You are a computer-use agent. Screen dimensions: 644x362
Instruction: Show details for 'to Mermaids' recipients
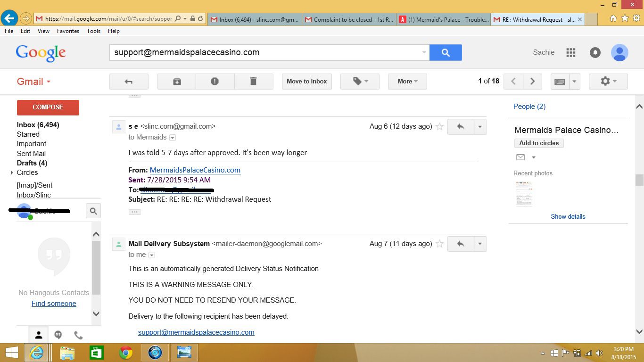point(173,138)
